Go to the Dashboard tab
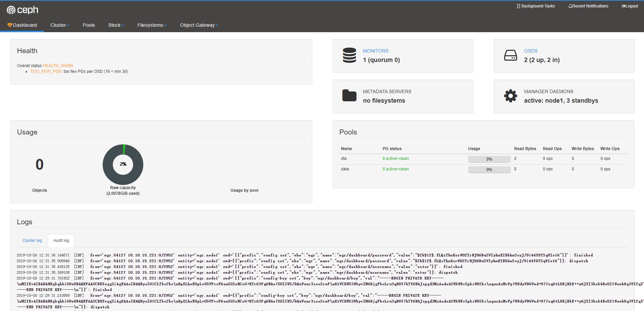The height and width of the screenshot is (311, 644). pos(22,25)
